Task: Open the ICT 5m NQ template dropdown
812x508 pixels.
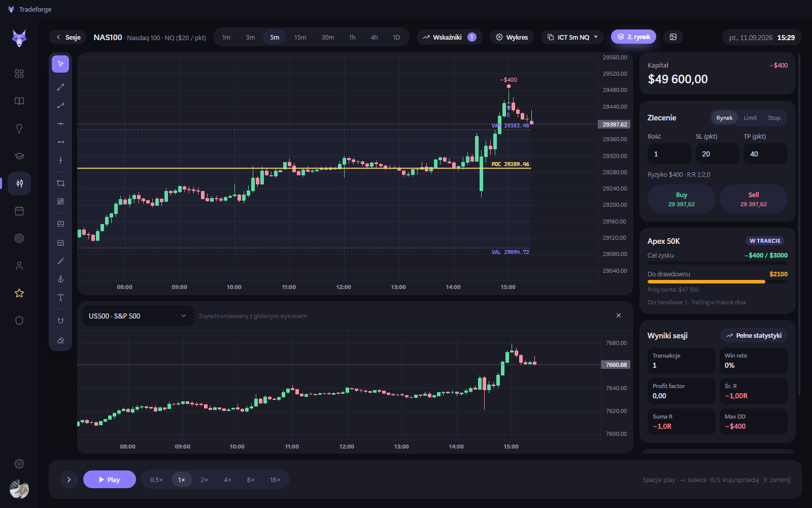Action: (x=572, y=37)
